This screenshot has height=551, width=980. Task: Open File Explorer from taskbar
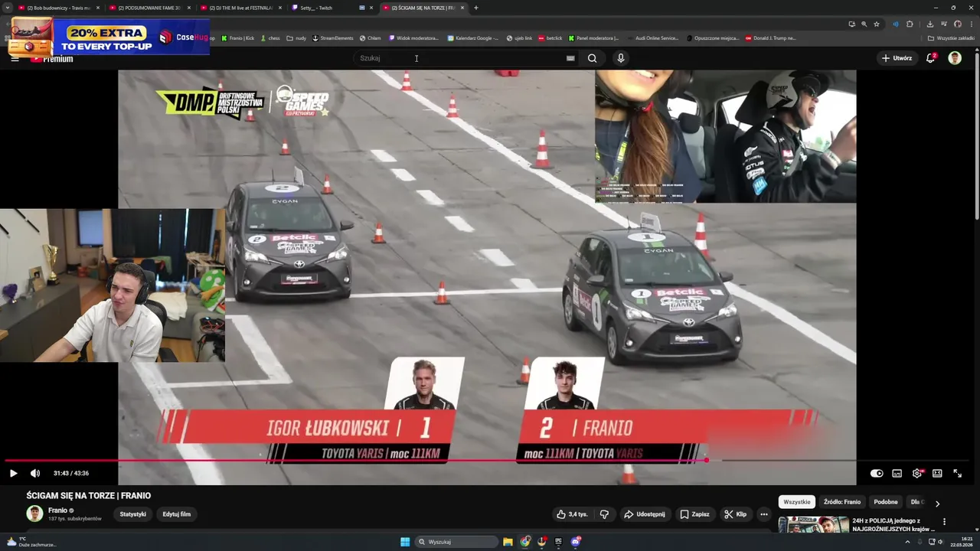[508, 542]
